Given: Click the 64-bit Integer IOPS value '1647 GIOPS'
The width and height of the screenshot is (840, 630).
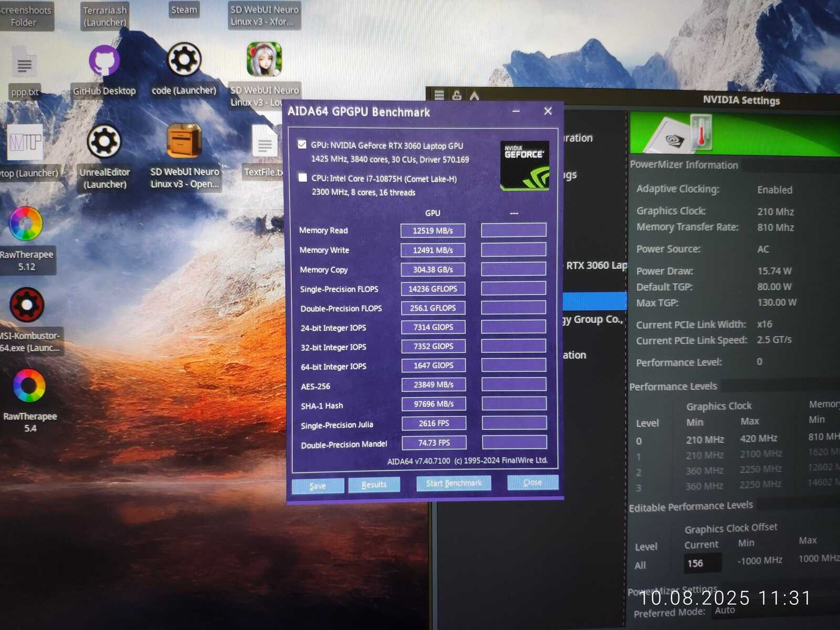Looking at the screenshot, I should [x=434, y=365].
